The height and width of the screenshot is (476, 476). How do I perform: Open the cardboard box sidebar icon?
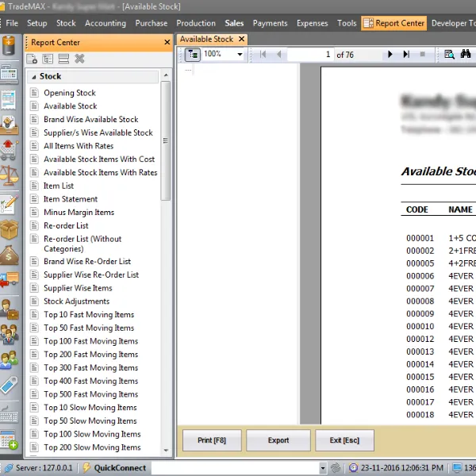9,229
